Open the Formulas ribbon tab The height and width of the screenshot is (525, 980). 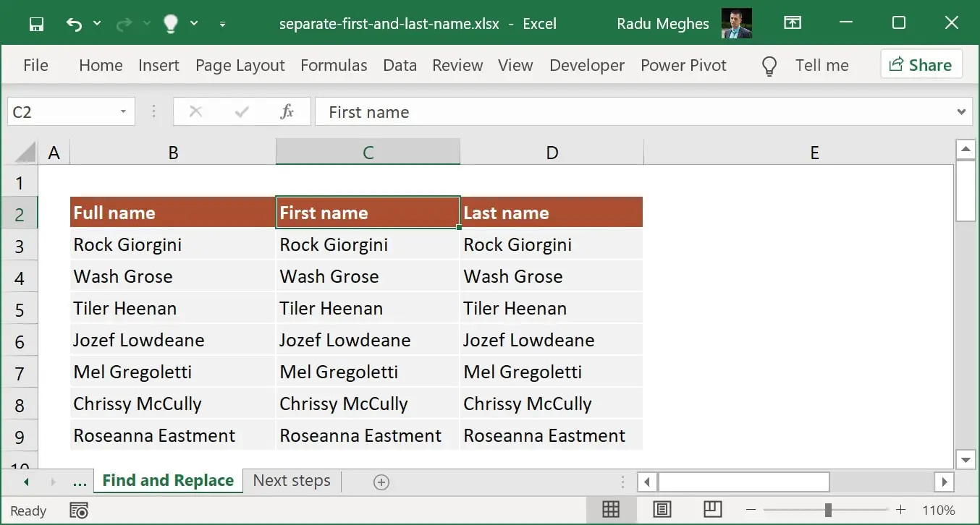(x=334, y=65)
